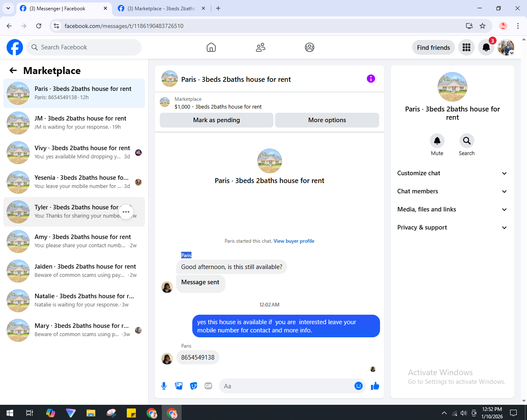Viewport: 527px width, 420px height.
Task: Open the three-dots menu on Tyler chat
Action: [x=126, y=212]
